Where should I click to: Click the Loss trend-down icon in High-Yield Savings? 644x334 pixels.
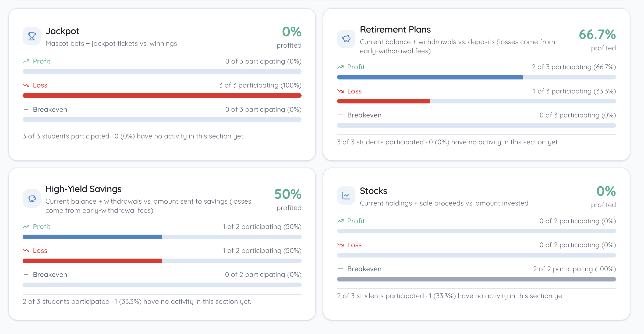pyautogui.click(x=26, y=250)
